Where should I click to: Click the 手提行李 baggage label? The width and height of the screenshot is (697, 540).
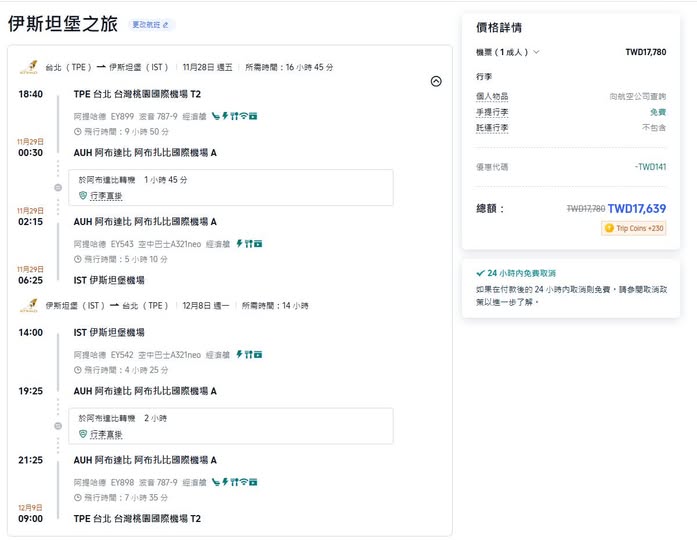pos(492,113)
